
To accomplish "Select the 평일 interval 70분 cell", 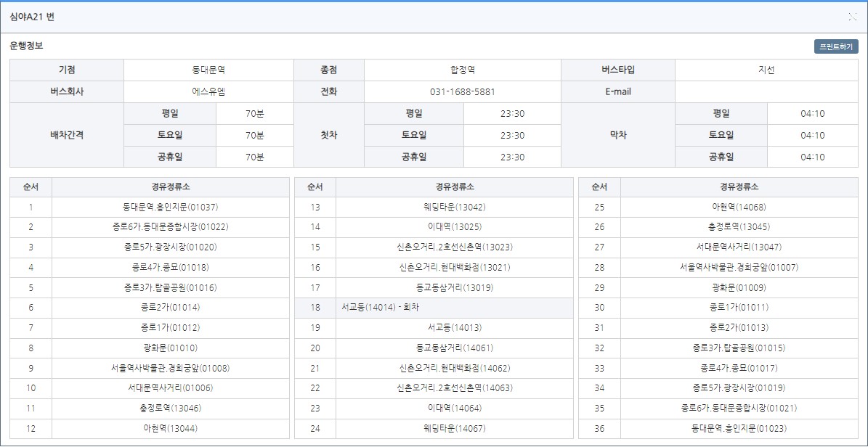I will click(256, 114).
